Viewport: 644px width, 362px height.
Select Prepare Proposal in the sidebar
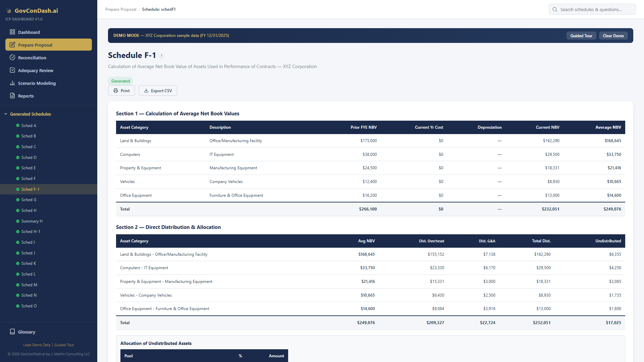coord(35,45)
